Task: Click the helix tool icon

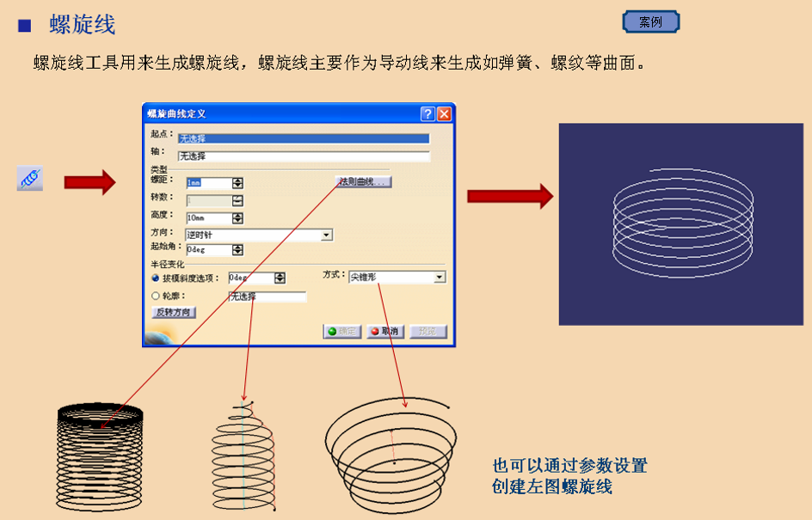Action: tap(29, 179)
